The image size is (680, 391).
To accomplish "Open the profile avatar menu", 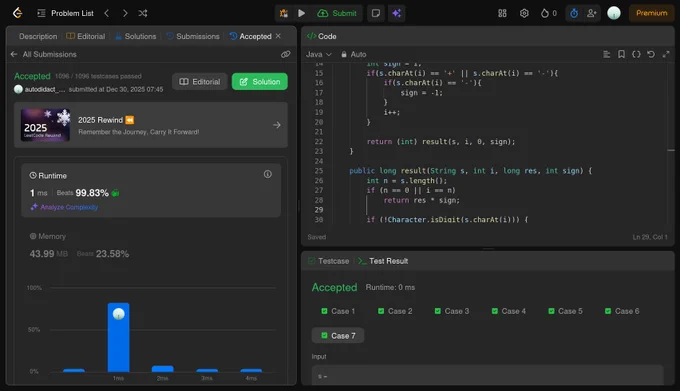I will pyautogui.click(x=614, y=13).
